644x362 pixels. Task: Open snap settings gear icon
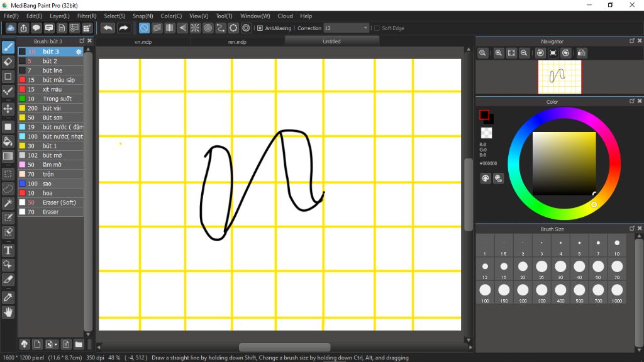coord(246,28)
